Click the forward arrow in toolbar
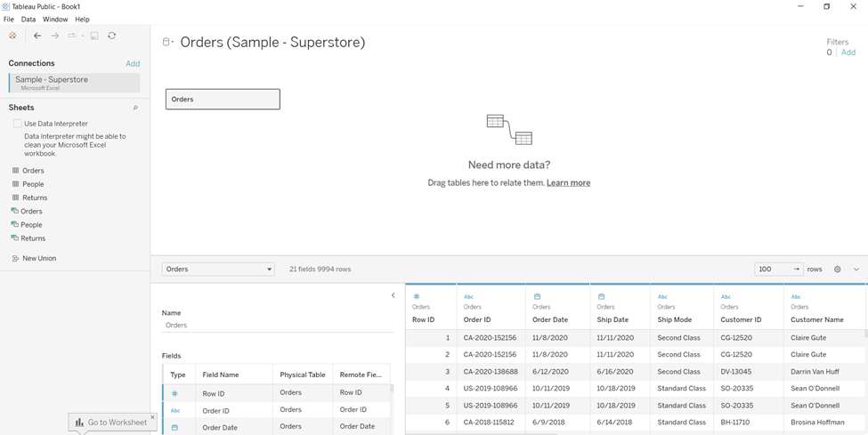Viewport: 868px width, 435px height. 55,36
